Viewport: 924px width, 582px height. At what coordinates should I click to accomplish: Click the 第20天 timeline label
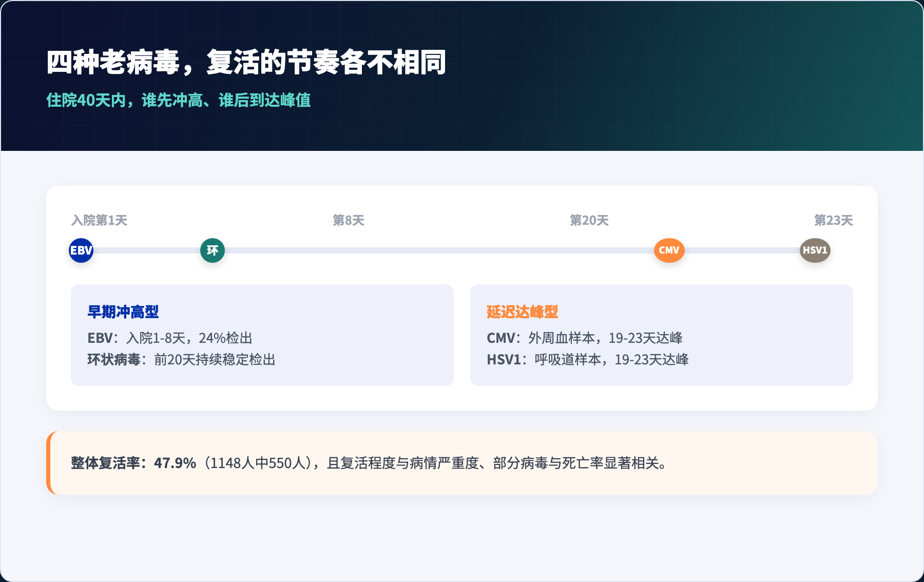coord(589,220)
